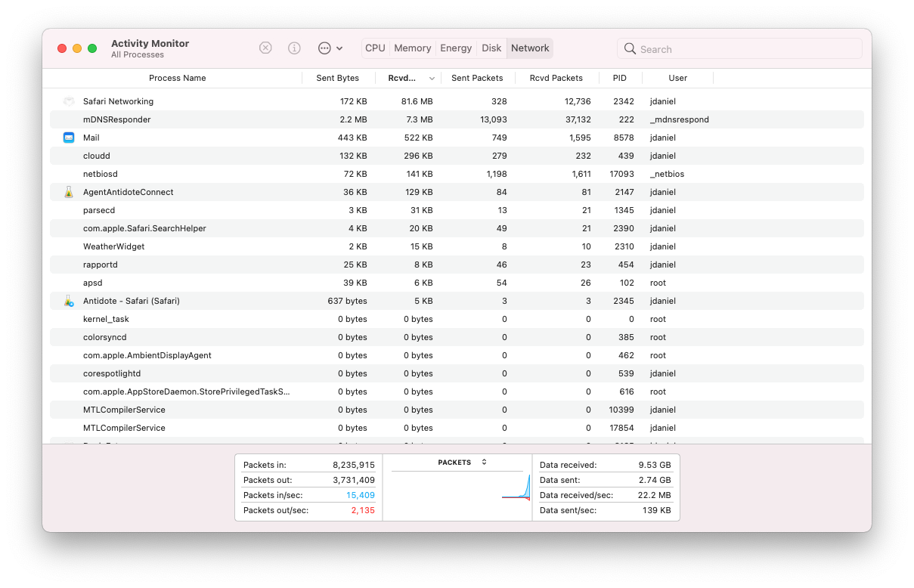914x588 pixels.
Task: Switch to the Energy tab
Action: [x=456, y=48]
